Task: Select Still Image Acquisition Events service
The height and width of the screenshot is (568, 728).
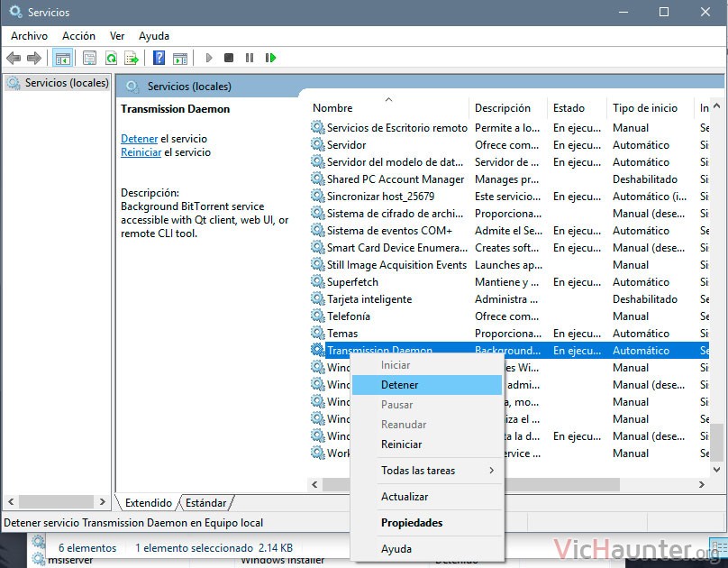Action: pos(509,265)
